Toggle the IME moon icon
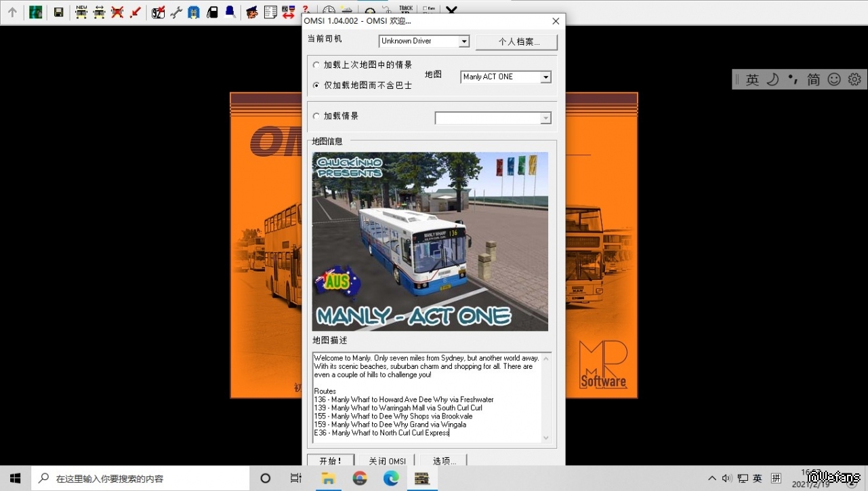868x491 pixels. click(772, 79)
